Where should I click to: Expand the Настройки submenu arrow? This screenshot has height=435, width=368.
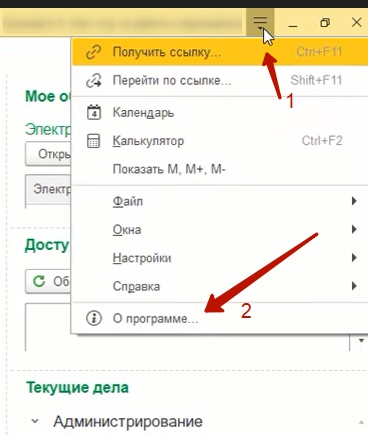354,258
